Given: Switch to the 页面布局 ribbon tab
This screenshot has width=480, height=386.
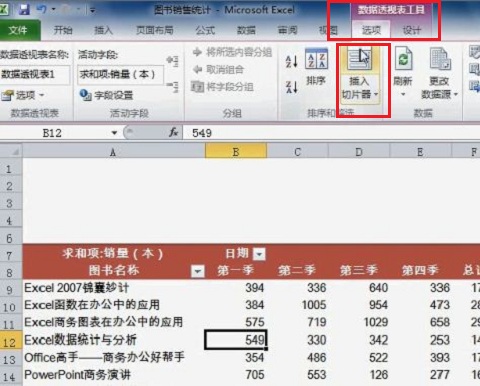Looking at the screenshot, I should point(154,30).
